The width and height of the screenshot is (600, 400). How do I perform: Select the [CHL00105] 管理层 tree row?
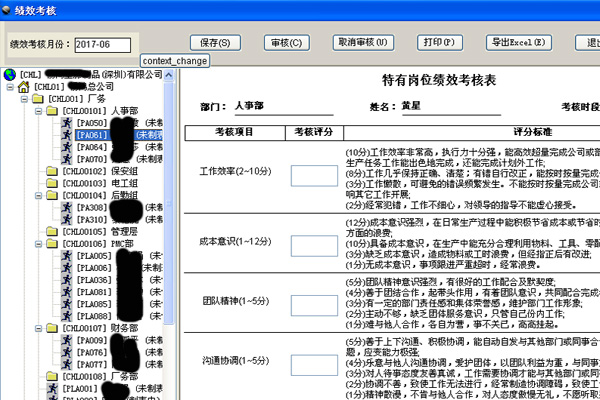click(99, 232)
